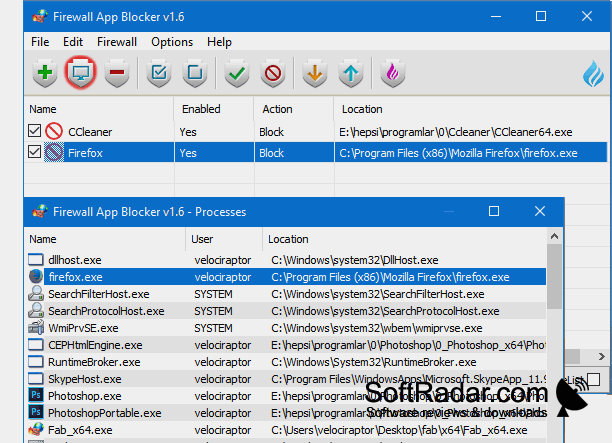The image size is (612, 443).
Task: Click the Deselect All square toolbar icon
Action: (x=195, y=73)
